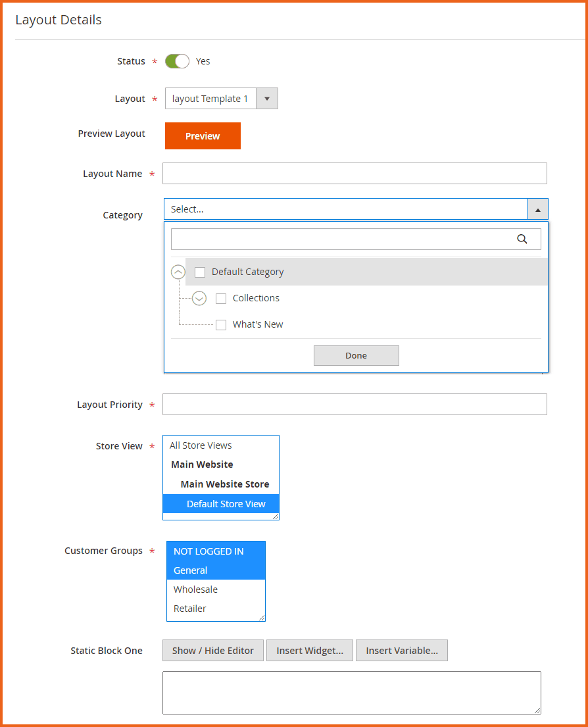588x727 pixels.
Task: Toggle the Status switch off
Action: [177, 61]
